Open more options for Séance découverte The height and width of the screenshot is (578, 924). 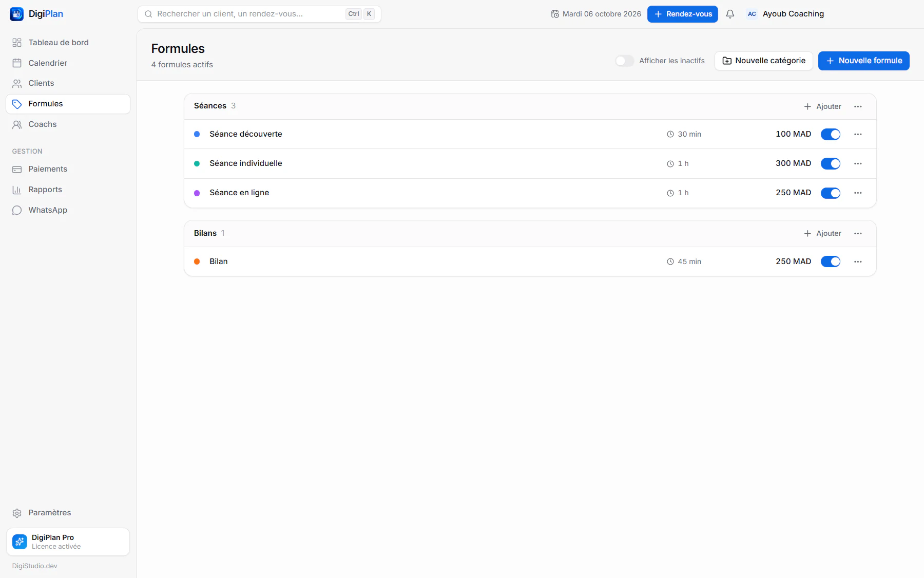[858, 134]
